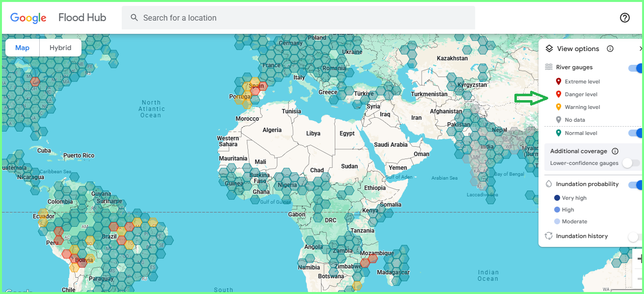Image resolution: width=644 pixels, height=294 pixels.
Task: Click the Normal level legend label
Action: [x=581, y=133]
